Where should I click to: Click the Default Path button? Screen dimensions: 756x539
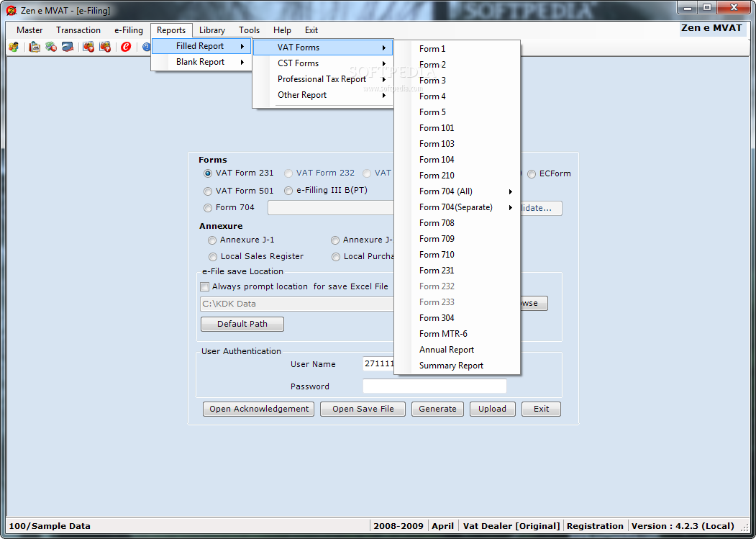[242, 324]
